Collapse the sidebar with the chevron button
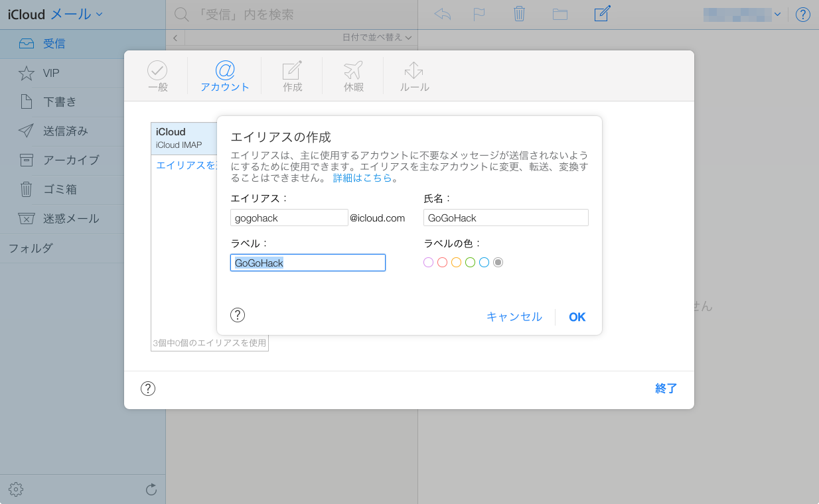819x504 pixels. tap(175, 38)
